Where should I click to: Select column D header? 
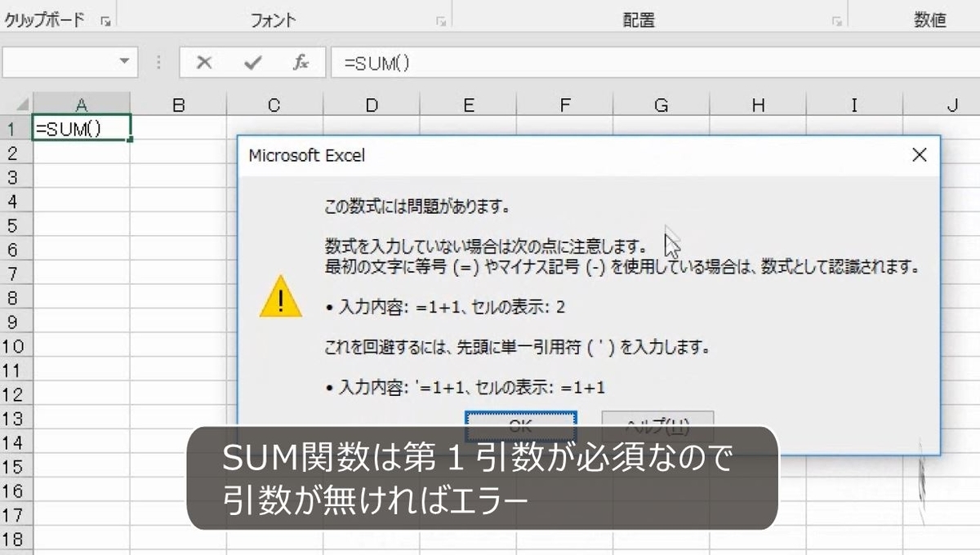(372, 105)
